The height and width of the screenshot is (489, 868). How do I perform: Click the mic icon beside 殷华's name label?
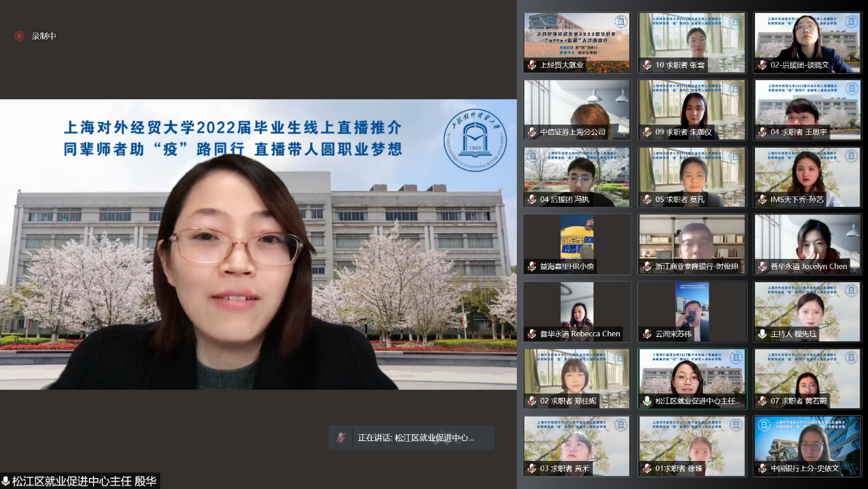(5, 481)
